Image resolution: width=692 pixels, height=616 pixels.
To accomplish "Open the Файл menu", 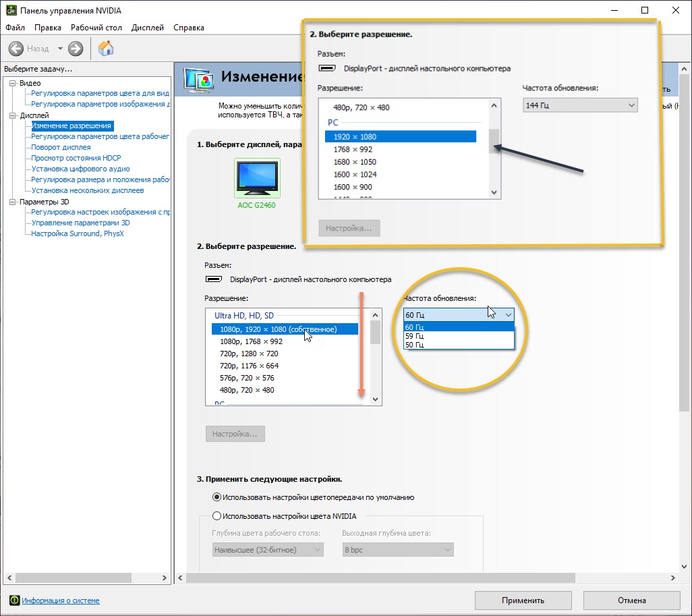I will tap(15, 28).
